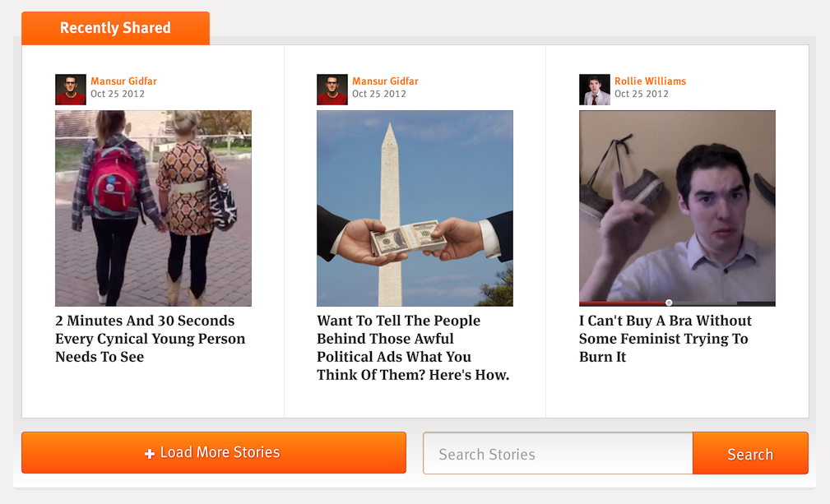This screenshot has height=504, width=830.
Task: Select the Recently Shared tab header
Action: point(115,28)
